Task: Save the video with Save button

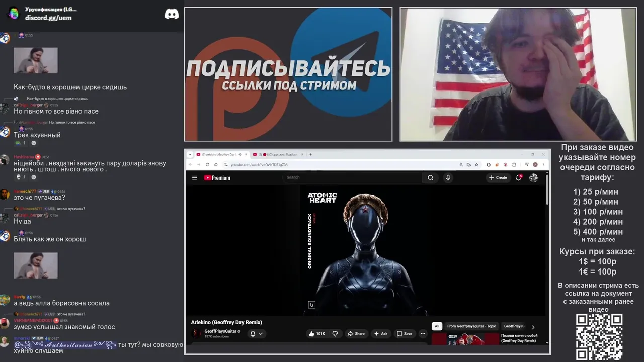Action: coord(404,333)
